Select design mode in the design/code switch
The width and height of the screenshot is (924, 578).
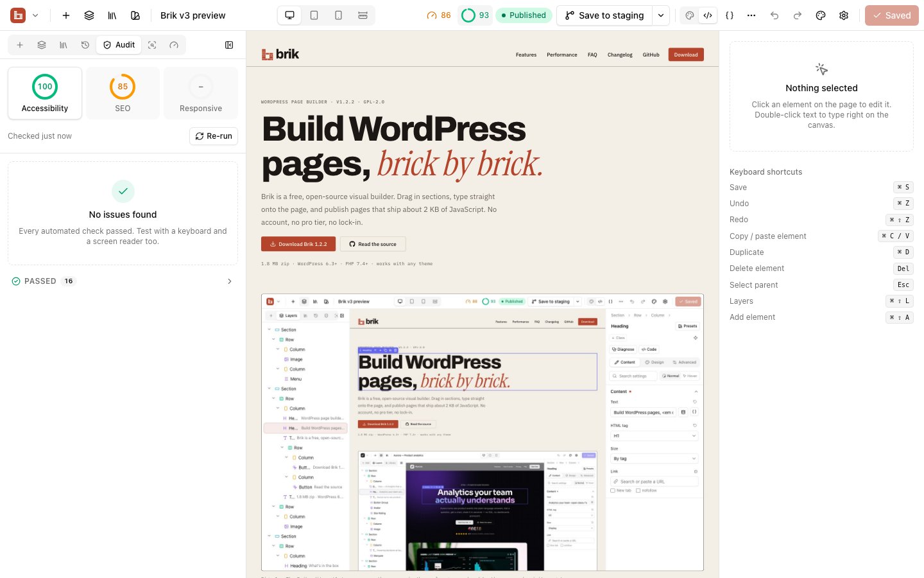tap(690, 15)
